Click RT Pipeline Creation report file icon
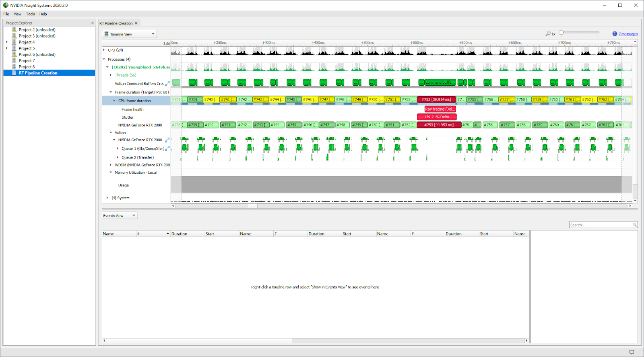 pos(14,73)
